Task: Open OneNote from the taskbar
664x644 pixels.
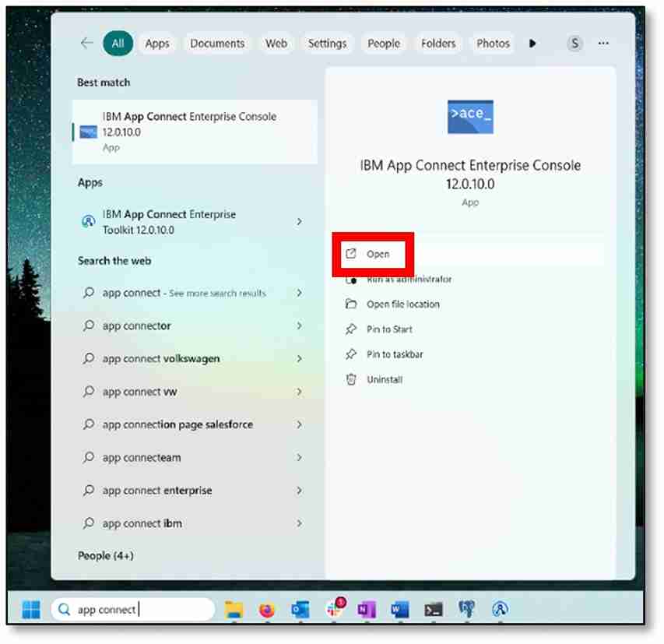Action: tap(366, 609)
